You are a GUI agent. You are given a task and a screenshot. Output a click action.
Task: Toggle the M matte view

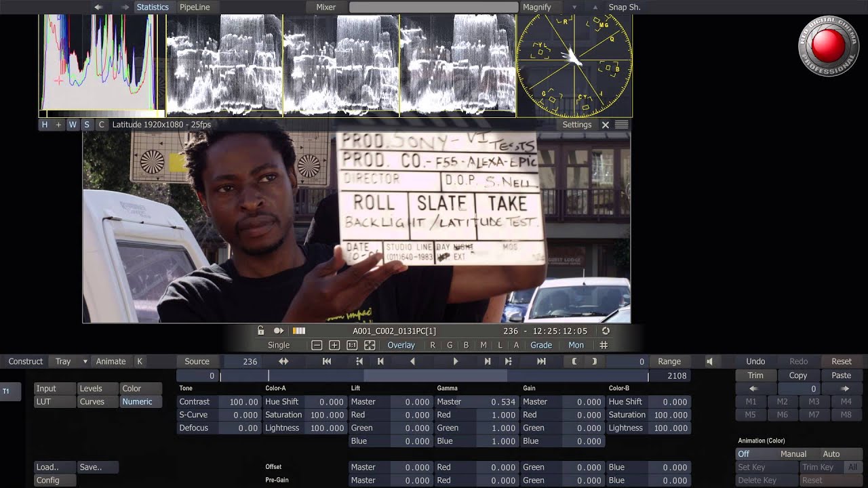(484, 345)
